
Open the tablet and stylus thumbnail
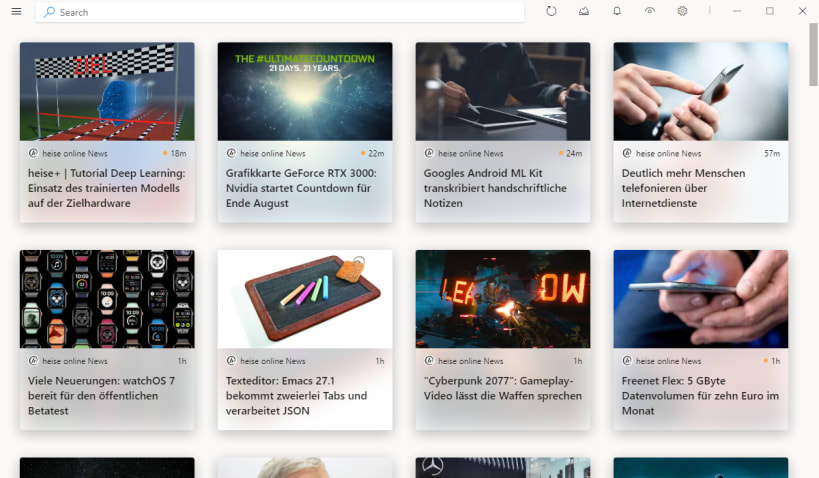(503, 91)
